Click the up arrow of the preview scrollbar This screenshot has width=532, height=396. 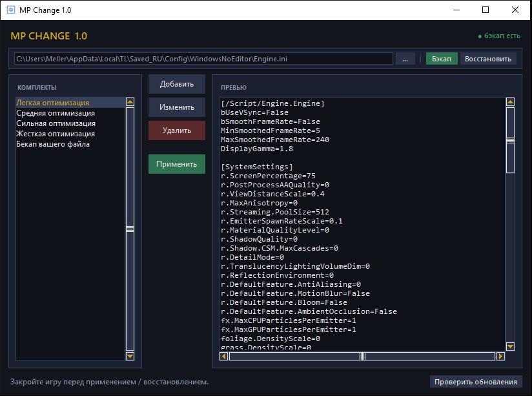coord(510,102)
